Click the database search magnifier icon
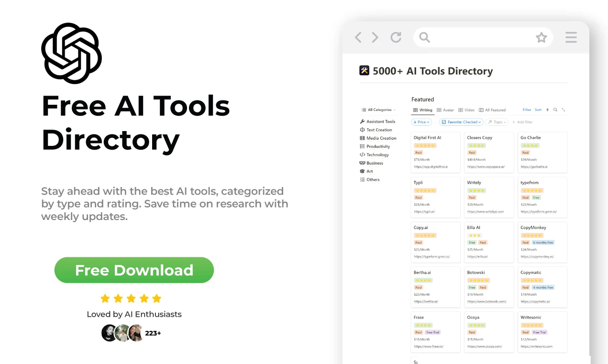This screenshot has width=608, height=364. click(555, 110)
